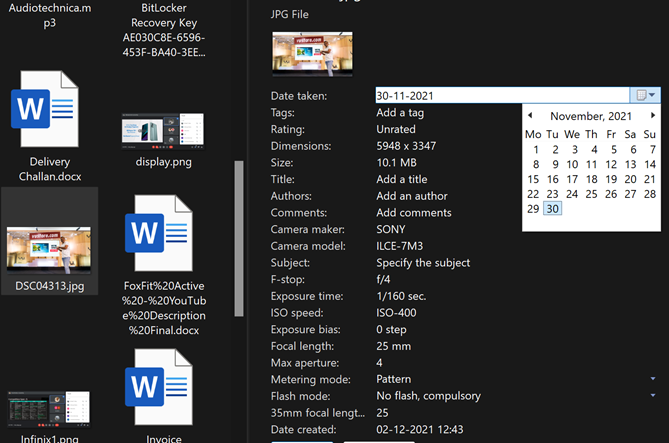Viewport: 669px width, 443px height.
Task: Click the file list vertical scrollbar
Action: pos(239,239)
